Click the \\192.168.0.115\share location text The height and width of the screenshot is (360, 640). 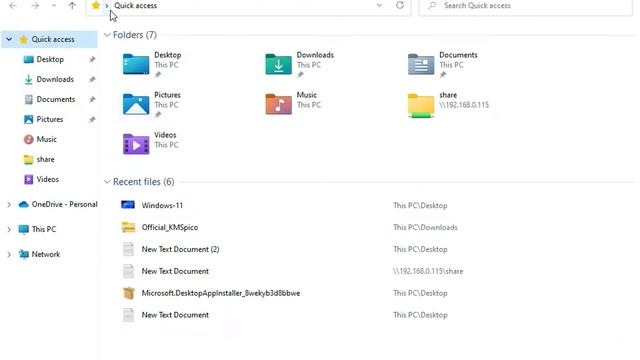tap(428, 271)
